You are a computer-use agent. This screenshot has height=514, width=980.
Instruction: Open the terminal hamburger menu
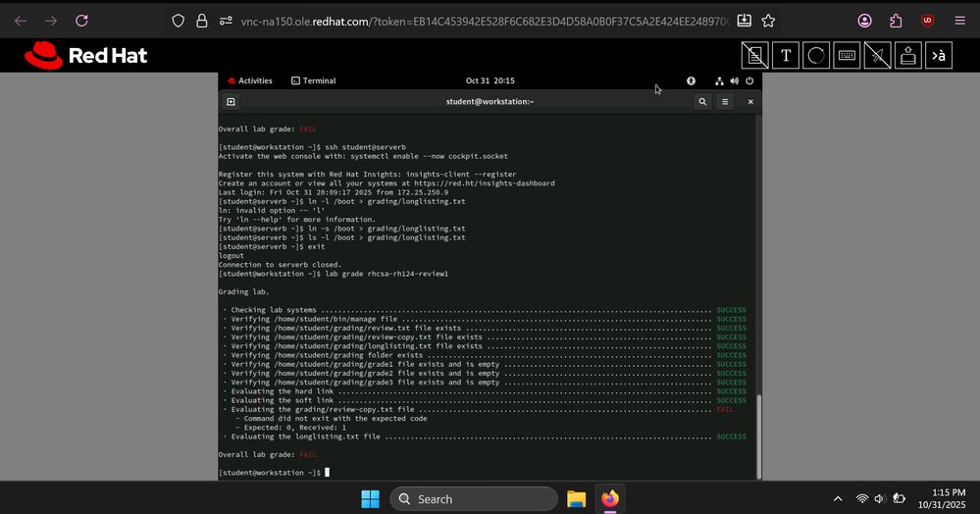[725, 101]
